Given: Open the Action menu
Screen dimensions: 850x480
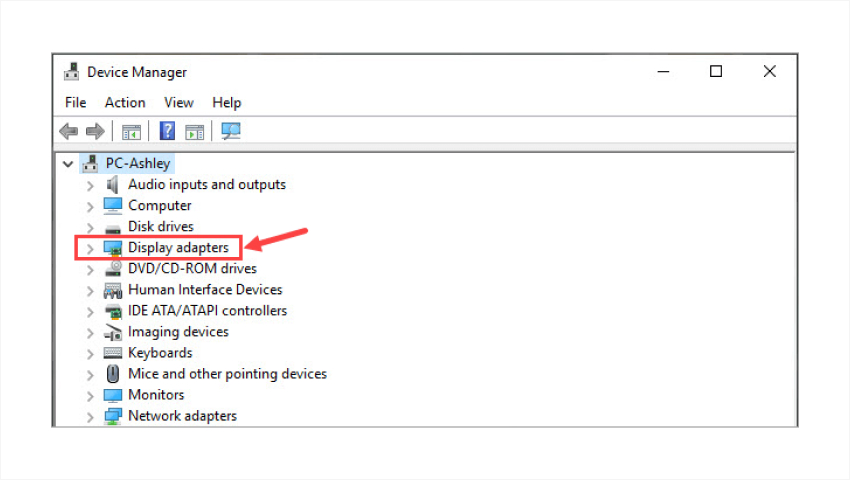Looking at the screenshot, I should pyautogui.click(x=125, y=103).
